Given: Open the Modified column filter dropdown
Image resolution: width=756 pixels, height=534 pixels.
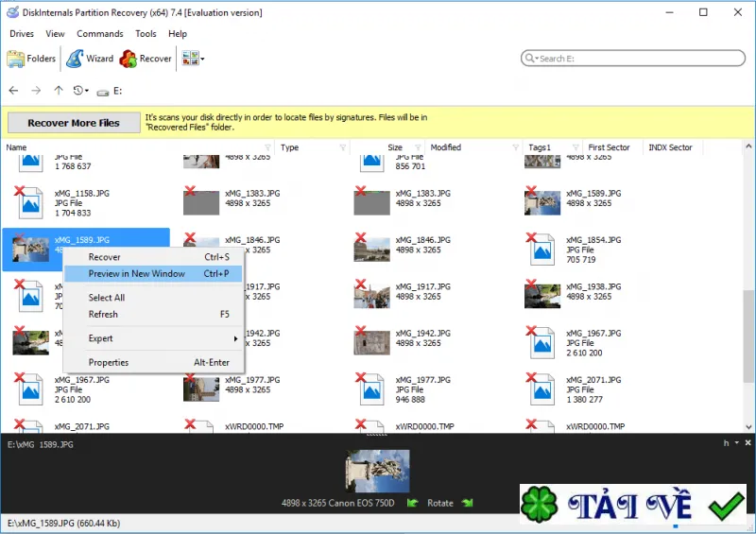Looking at the screenshot, I should pos(516,147).
